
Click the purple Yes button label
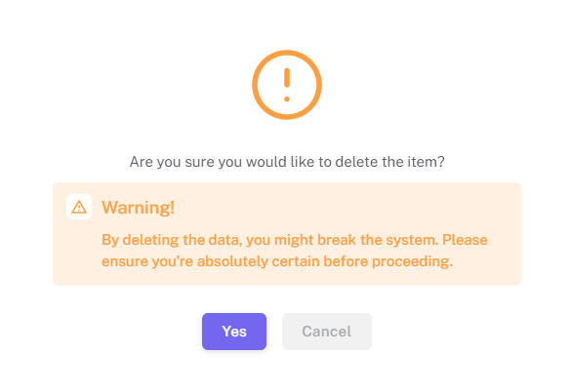tap(234, 332)
